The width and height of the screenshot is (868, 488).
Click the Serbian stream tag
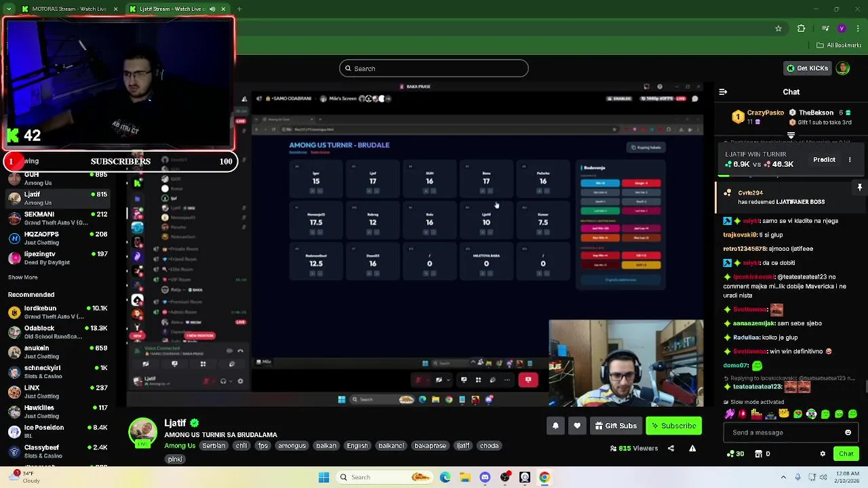click(x=214, y=446)
